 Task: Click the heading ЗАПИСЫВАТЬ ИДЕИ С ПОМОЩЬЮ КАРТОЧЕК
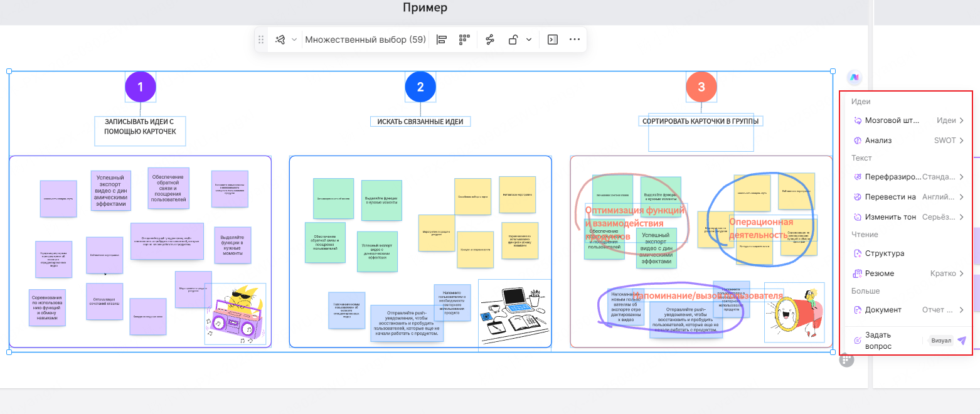click(x=141, y=126)
